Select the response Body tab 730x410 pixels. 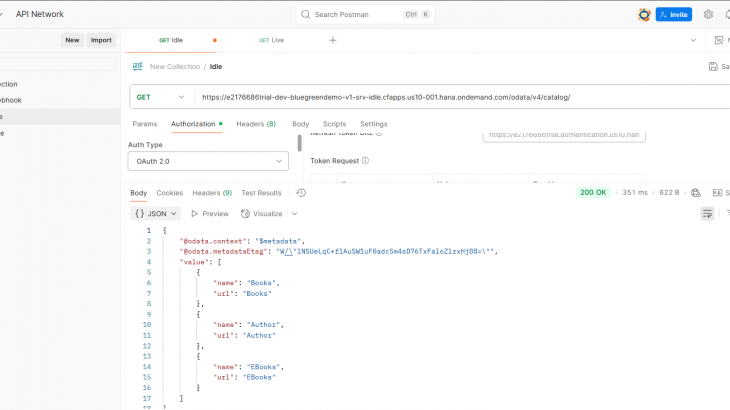click(139, 193)
